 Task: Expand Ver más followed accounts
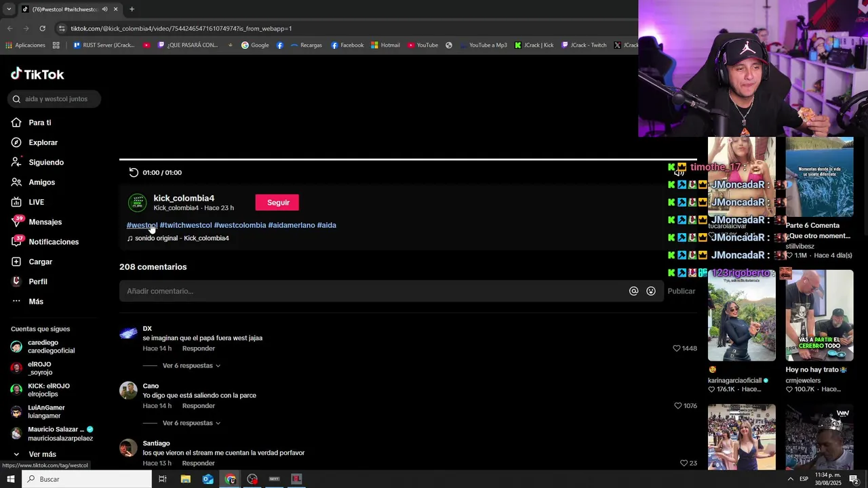pyautogui.click(x=35, y=454)
